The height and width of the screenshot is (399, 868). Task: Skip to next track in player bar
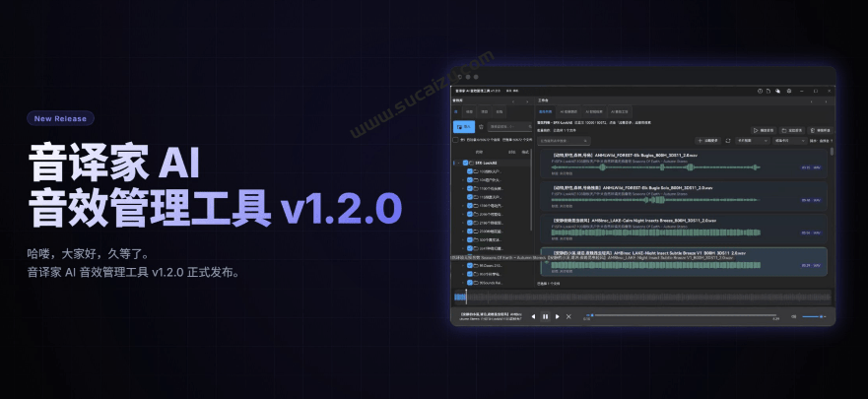(x=557, y=316)
